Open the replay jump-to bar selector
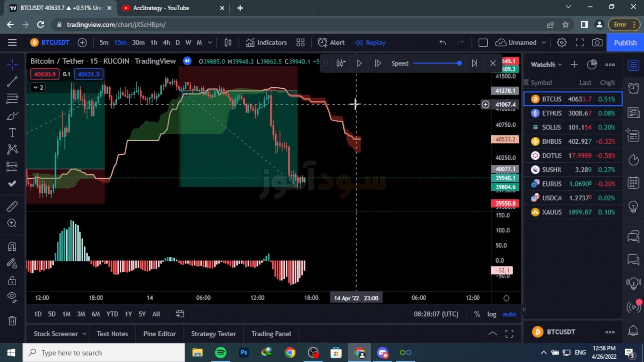Image resolution: width=644 pixels, height=362 pixels. (x=340, y=63)
